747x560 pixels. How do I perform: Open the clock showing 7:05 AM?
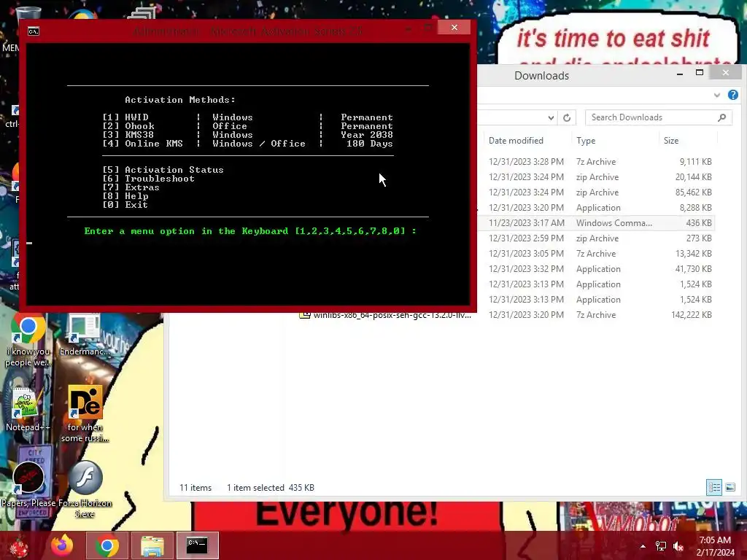click(715, 546)
